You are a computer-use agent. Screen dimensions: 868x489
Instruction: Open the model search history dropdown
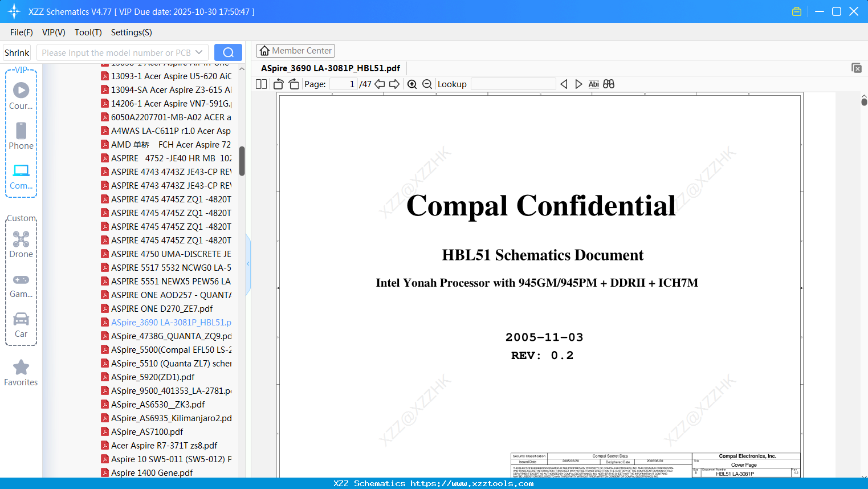tap(199, 52)
